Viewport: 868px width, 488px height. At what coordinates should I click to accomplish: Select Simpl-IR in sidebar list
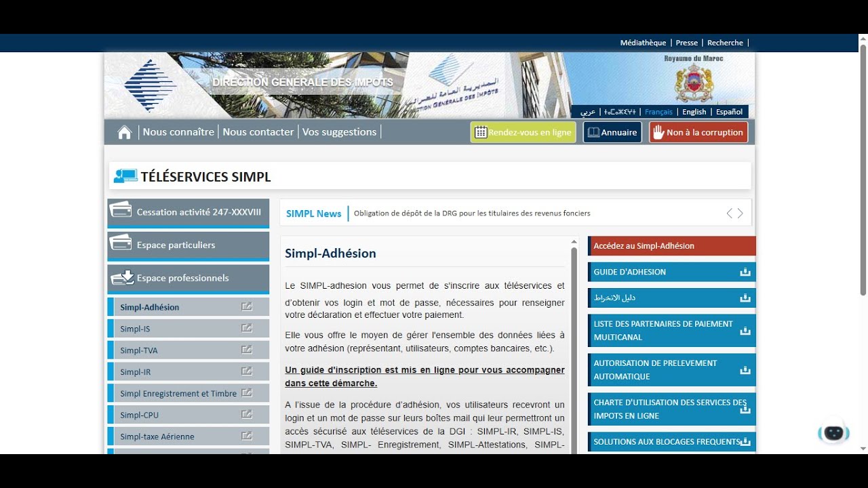click(189, 371)
